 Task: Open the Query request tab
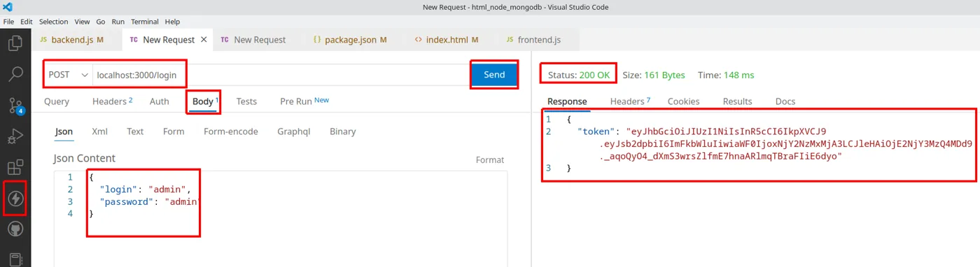(57, 101)
